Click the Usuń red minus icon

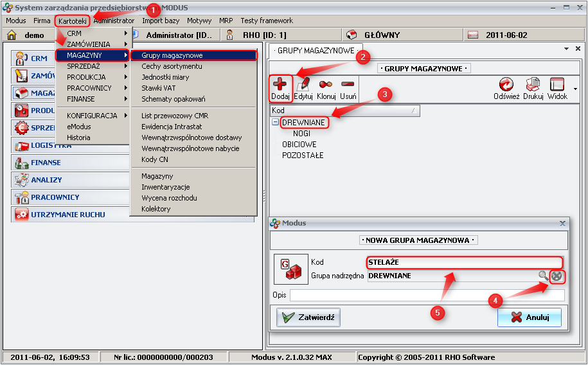tap(348, 84)
